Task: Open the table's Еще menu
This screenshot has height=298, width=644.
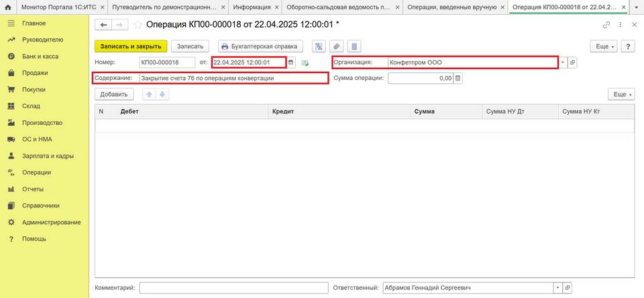Action: pos(621,95)
